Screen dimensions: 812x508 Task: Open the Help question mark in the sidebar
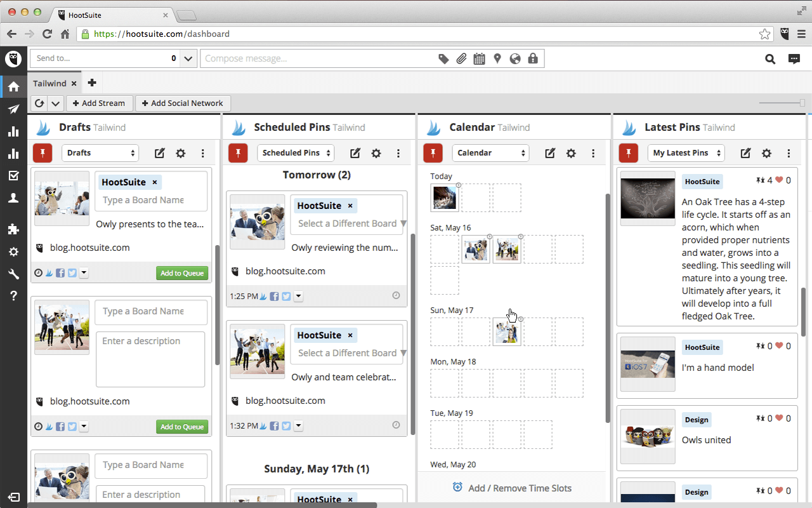[x=13, y=296]
